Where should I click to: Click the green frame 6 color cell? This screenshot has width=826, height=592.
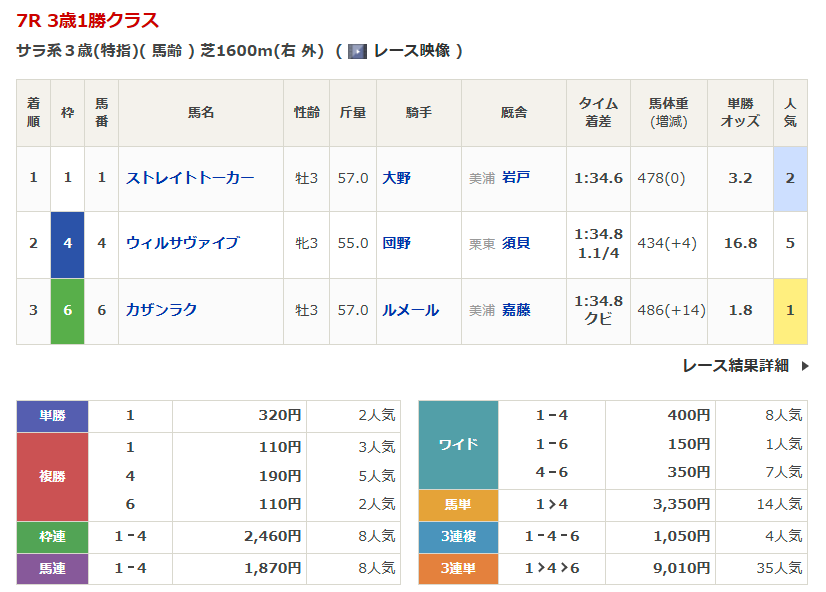pos(67,311)
